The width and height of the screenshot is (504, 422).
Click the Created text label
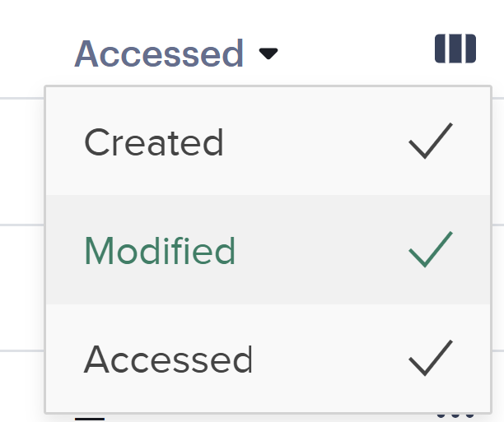point(154,141)
